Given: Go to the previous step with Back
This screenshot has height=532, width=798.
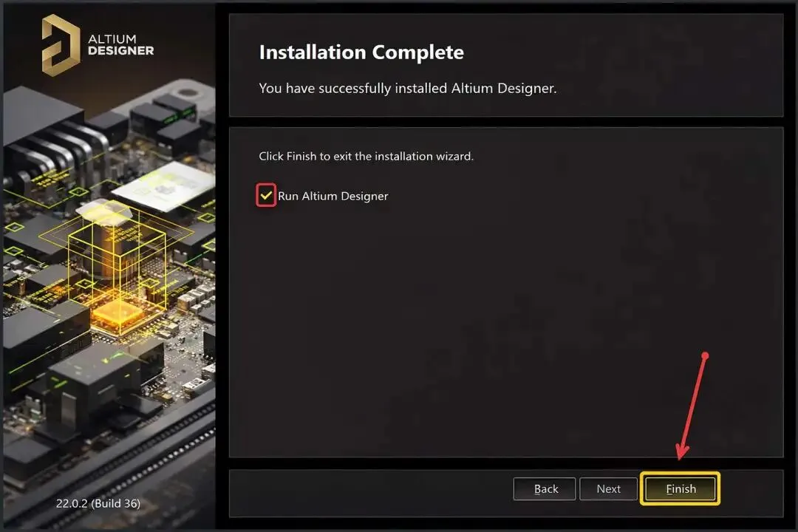Looking at the screenshot, I should 545,488.
